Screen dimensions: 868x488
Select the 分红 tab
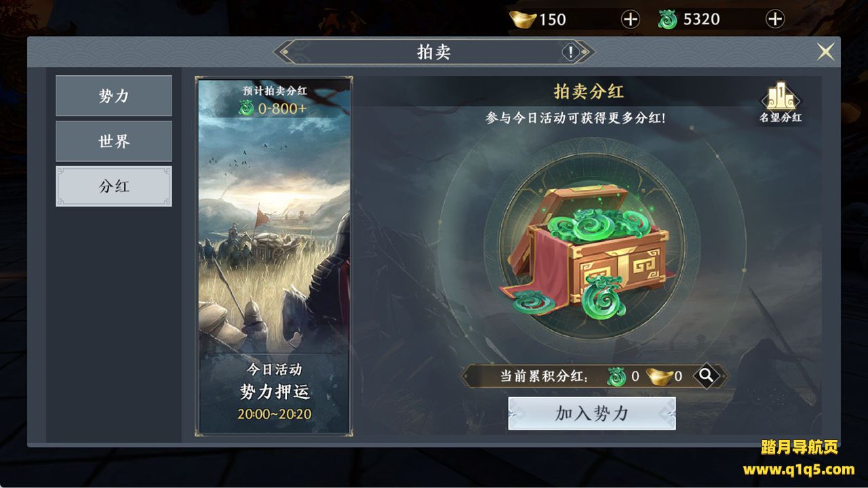coord(114,186)
